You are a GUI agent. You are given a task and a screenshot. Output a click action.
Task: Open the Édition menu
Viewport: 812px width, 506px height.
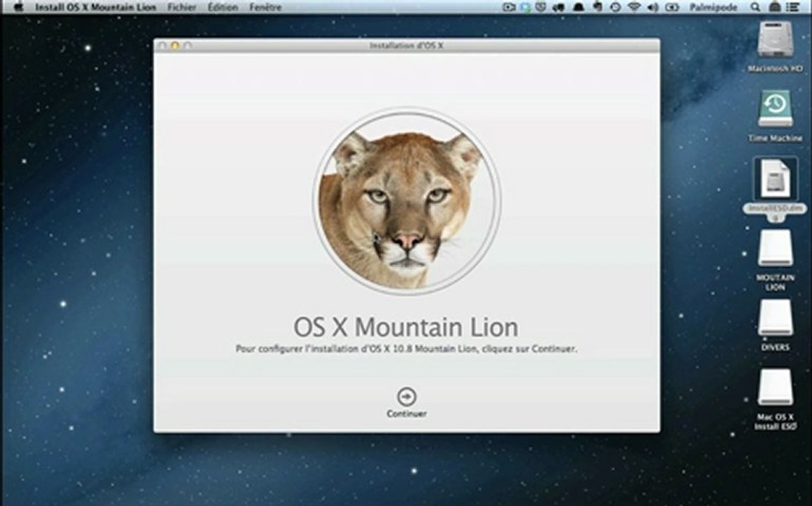[x=223, y=7]
